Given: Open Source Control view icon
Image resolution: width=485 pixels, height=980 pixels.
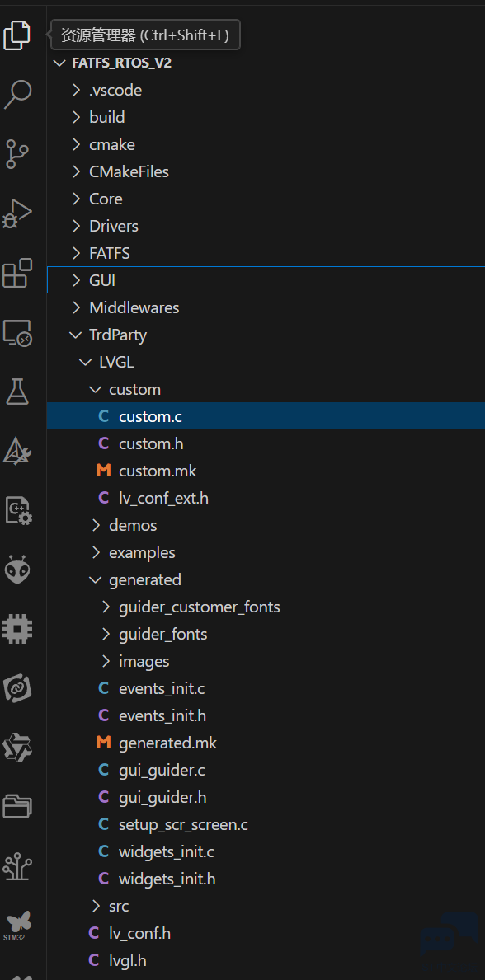Looking at the screenshot, I should [17, 154].
